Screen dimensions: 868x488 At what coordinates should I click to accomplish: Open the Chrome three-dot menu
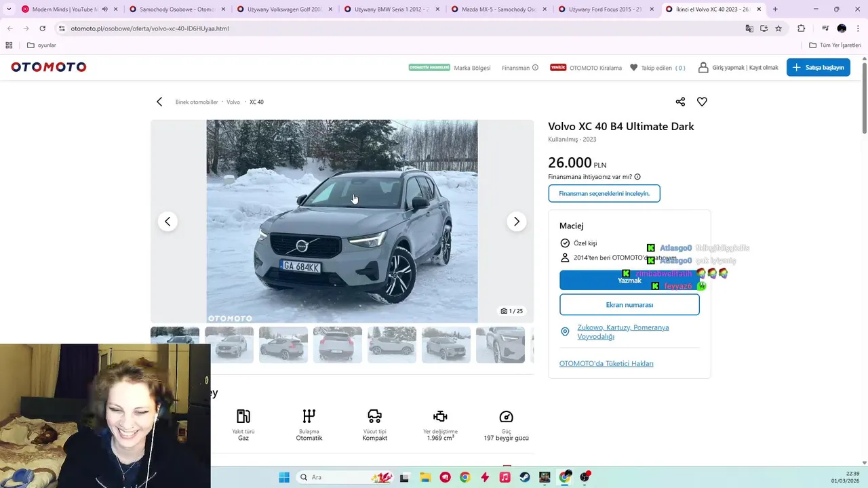[857, 28]
